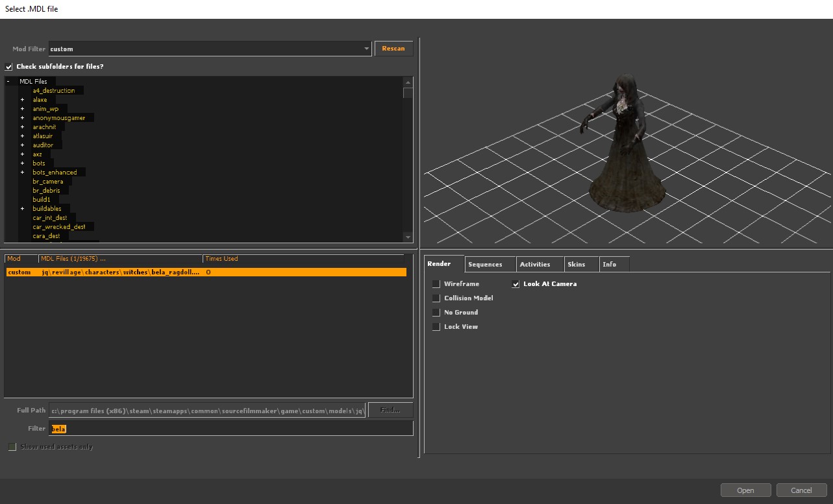Screen dimensions: 833x504
Task: Expand the bots_enhanced folder node
Action: click(x=22, y=173)
